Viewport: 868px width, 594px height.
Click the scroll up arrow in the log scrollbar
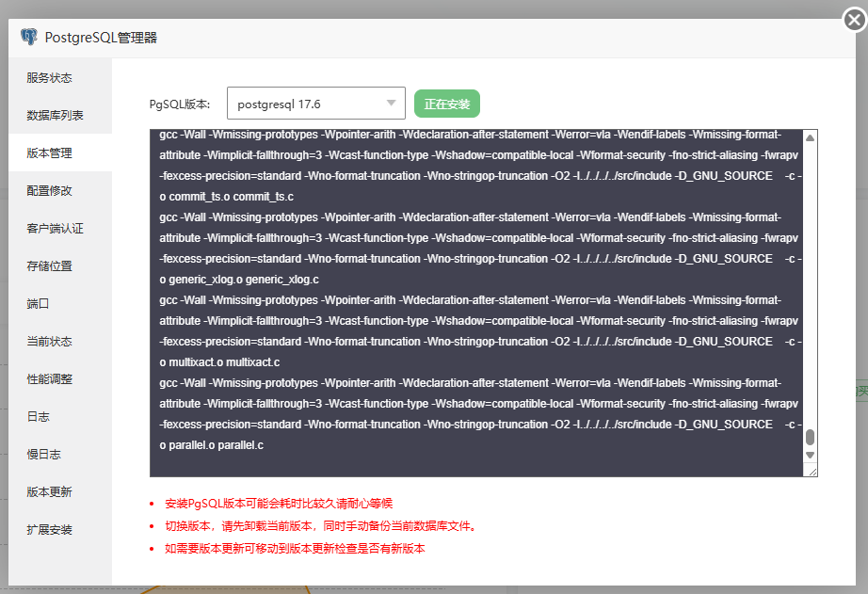(810, 137)
